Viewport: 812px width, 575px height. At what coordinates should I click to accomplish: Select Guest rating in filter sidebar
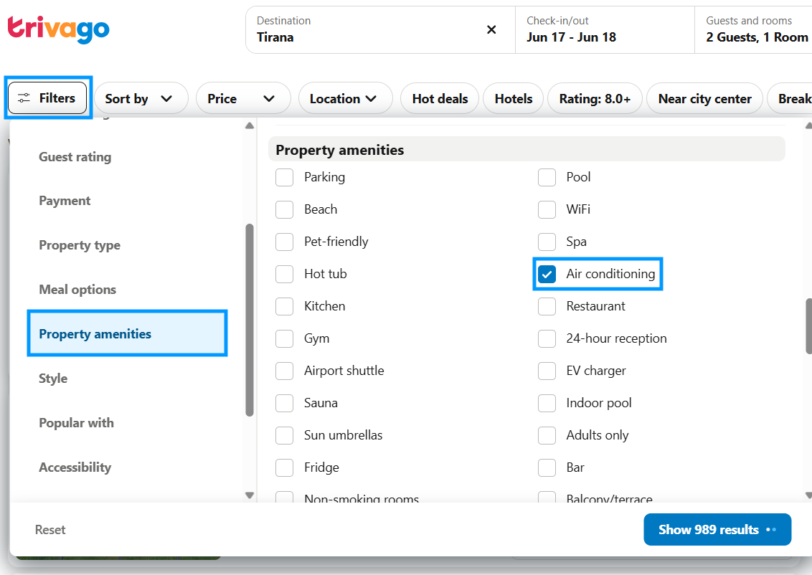pos(75,157)
